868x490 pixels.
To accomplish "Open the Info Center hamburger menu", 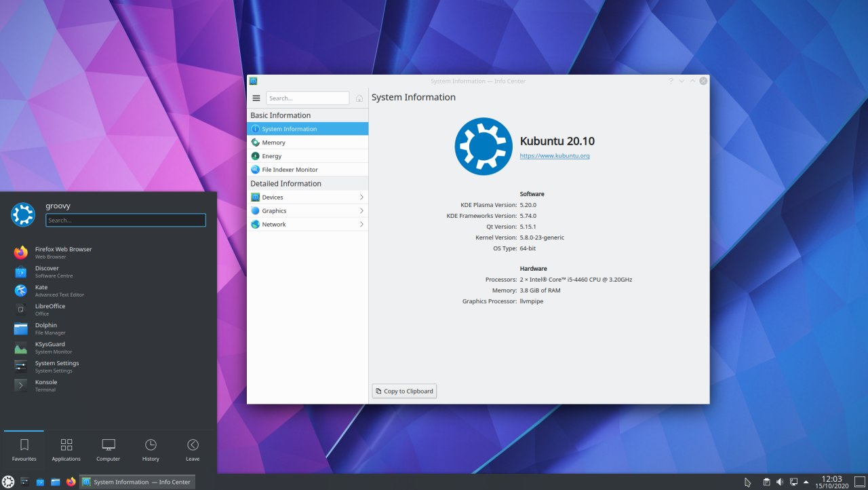I will coord(256,98).
